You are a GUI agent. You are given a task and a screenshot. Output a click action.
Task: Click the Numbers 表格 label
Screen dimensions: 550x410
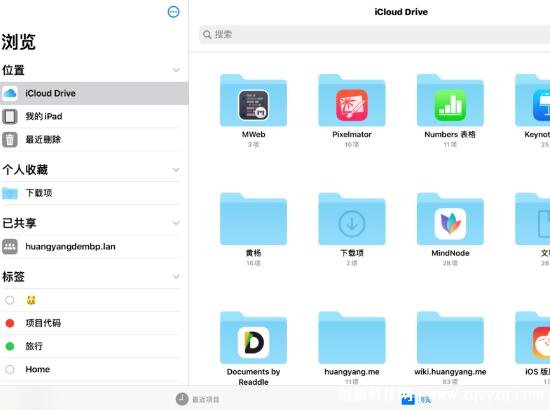(x=450, y=134)
